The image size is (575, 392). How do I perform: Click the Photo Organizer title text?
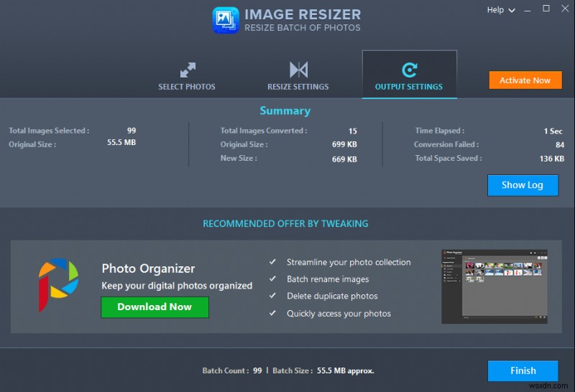pos(148,269)
